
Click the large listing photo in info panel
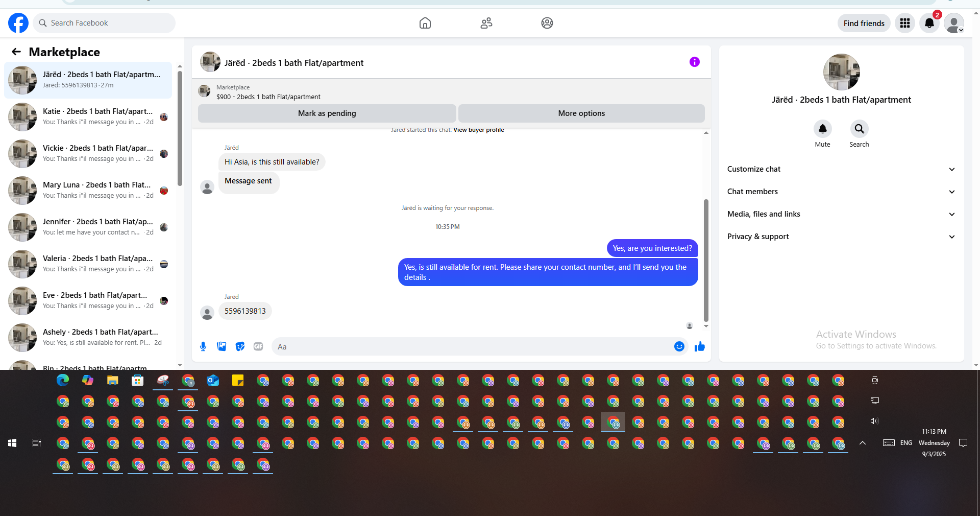click(x=842, y=72)
